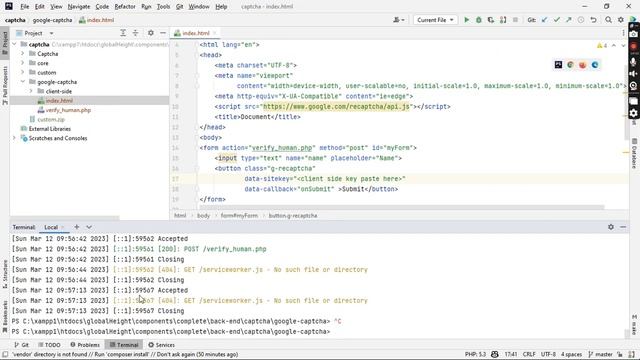The height and width of the screenshot is (360, 640).
Task: Select index.html in project tree
Action: point(59,100)
